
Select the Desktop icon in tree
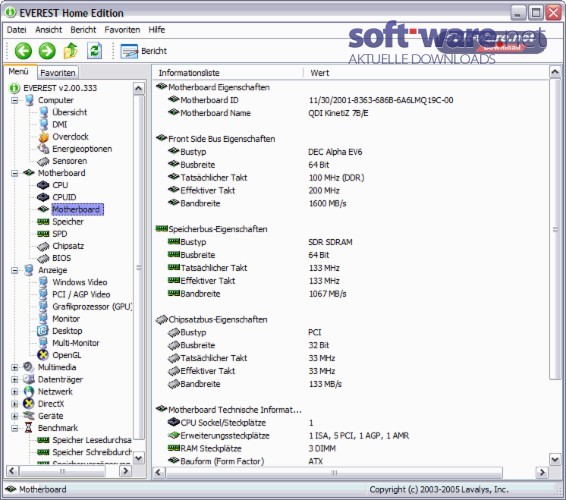click(x=43, y=331)
